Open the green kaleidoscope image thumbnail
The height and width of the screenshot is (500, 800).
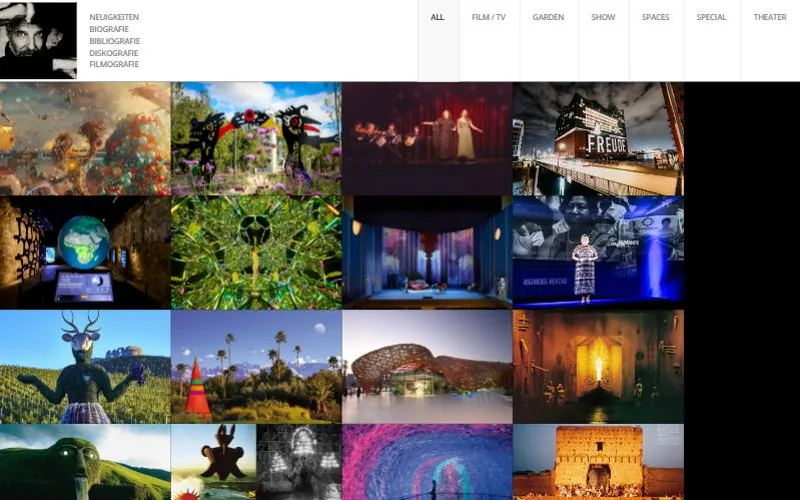pyautogui.click(x=256, y=253)
